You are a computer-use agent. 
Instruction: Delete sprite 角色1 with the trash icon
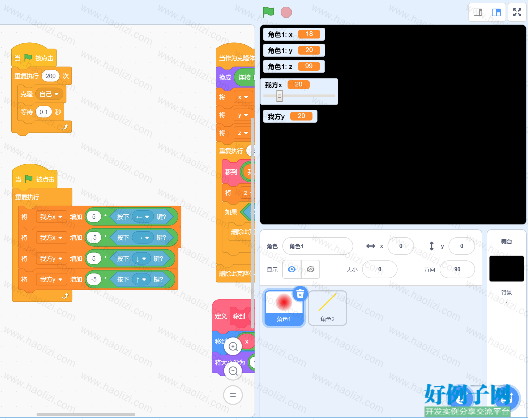click(x=300, y=294)
